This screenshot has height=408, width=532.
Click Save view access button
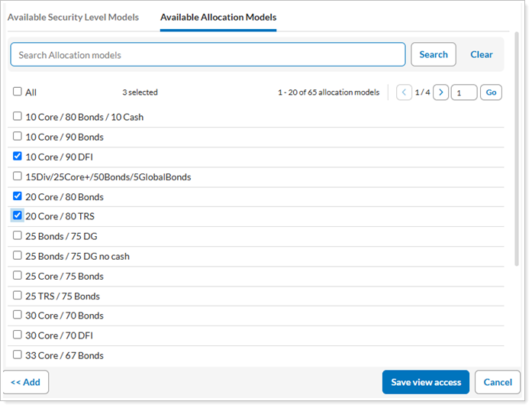coord(426,382)
